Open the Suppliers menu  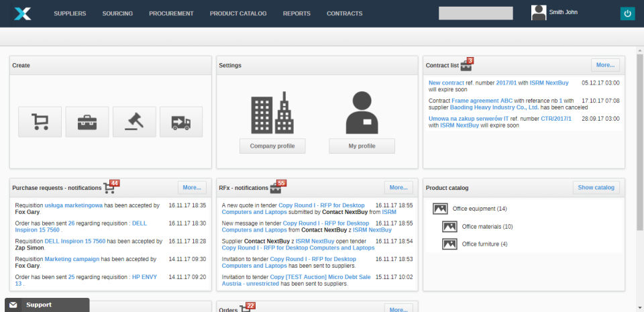[70, 13]
